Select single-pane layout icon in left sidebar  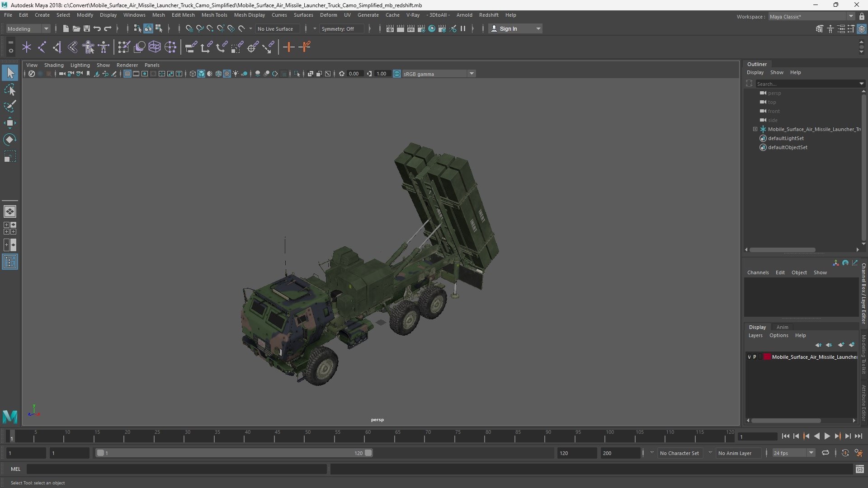(x=10, y=211)
